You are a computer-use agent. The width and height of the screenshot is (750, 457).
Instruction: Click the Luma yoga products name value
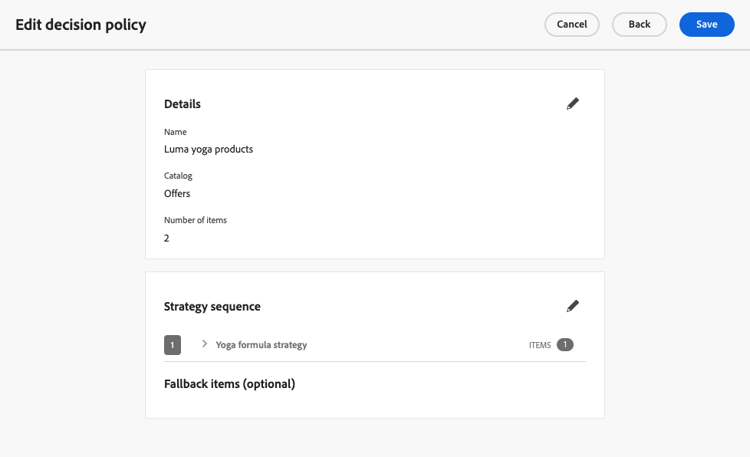[208, 149]
